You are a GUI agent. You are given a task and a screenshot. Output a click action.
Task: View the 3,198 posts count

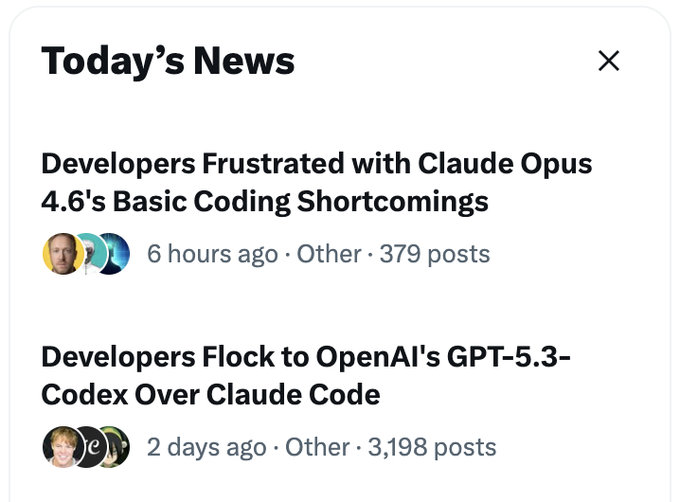(x=432, y=447)
